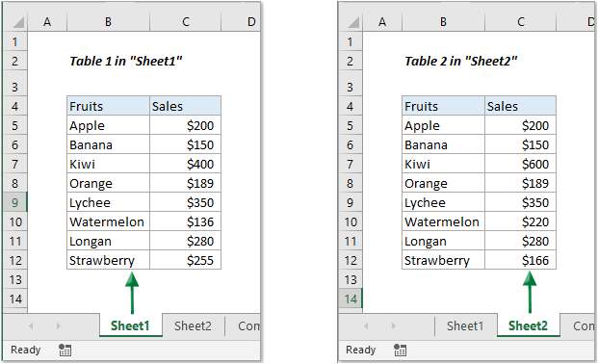This screenshot has width=598, height=364.
Task: Select active Sheet2 tab in right window
Action: click(x=529, y=325)
